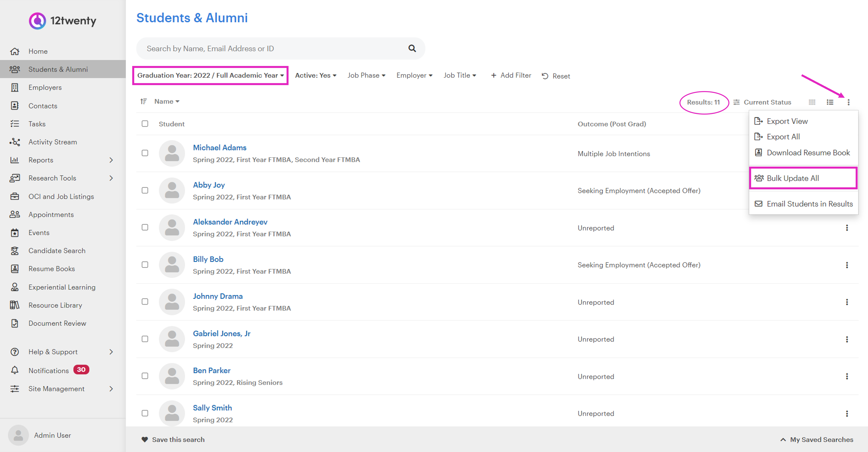Check the box for Abby Joy

coord(145,191)
